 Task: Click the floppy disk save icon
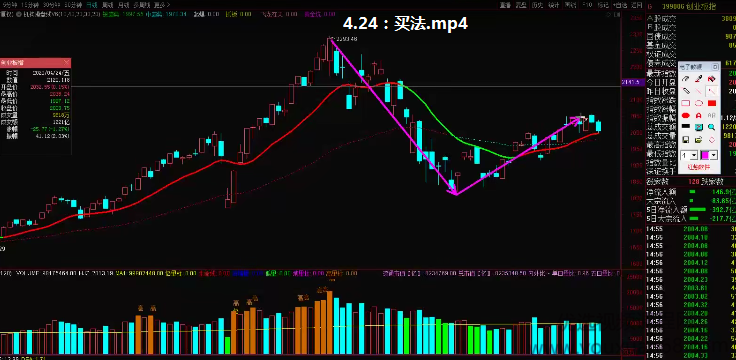coord(686,140)
